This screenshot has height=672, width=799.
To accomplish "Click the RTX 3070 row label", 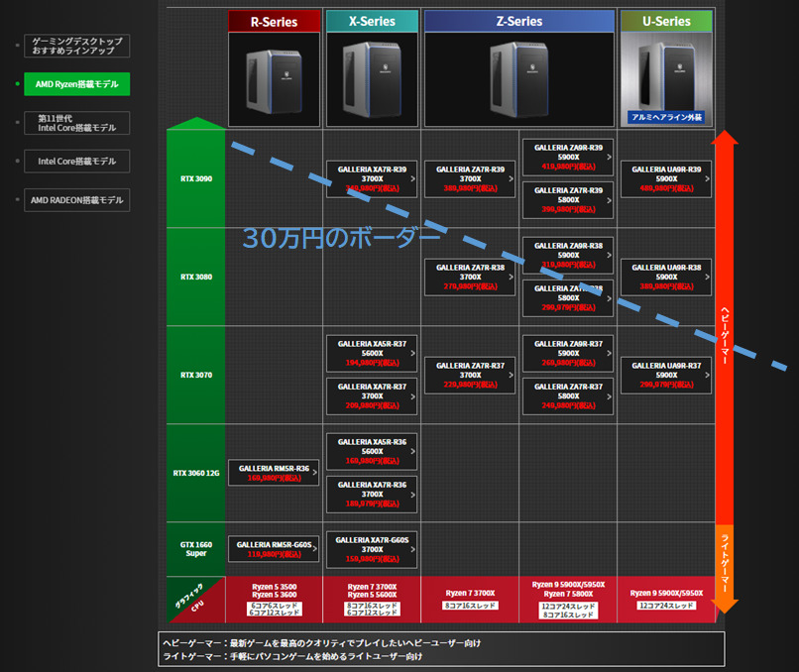I will [x=196, y=375].
